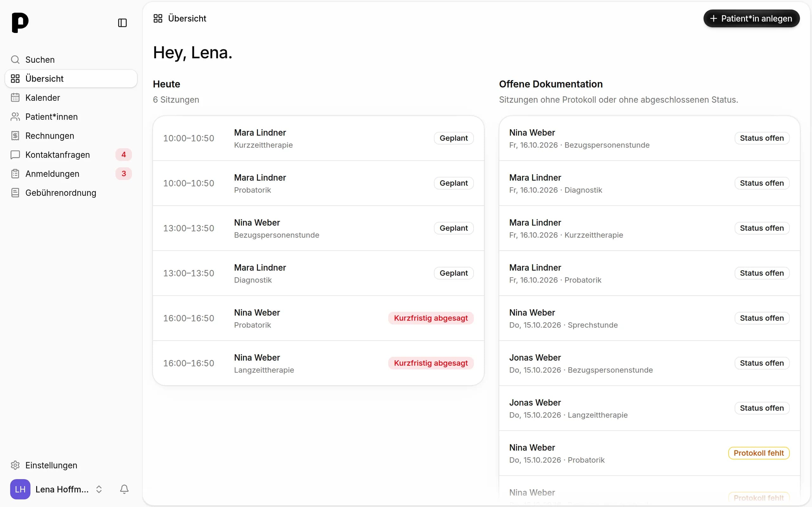Click the LH user avatar
Viewport: 812px width, 507px height.
click(x=20, y=489)
